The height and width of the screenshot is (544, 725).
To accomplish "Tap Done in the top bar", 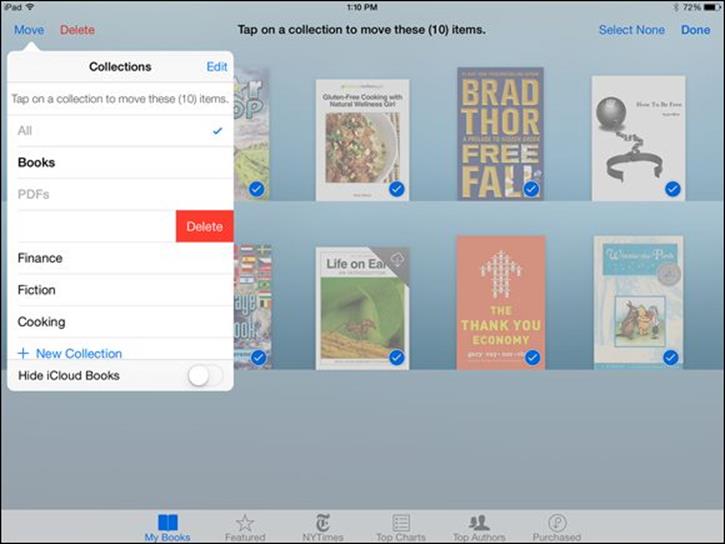I will click(695, 30).
